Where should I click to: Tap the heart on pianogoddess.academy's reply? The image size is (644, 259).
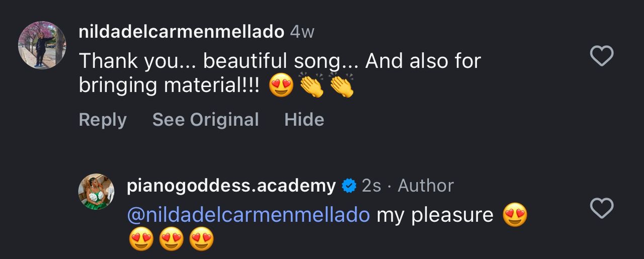pos(601,208)
